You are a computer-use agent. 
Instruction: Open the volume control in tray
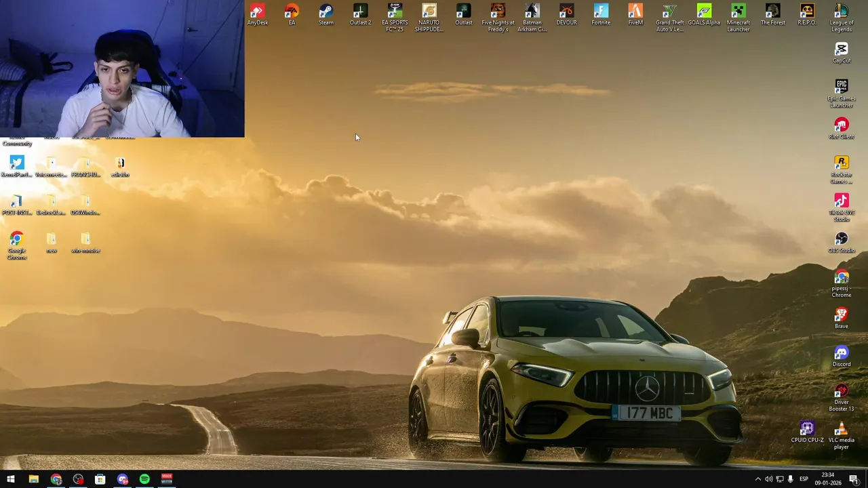click(x=768, y=479)
